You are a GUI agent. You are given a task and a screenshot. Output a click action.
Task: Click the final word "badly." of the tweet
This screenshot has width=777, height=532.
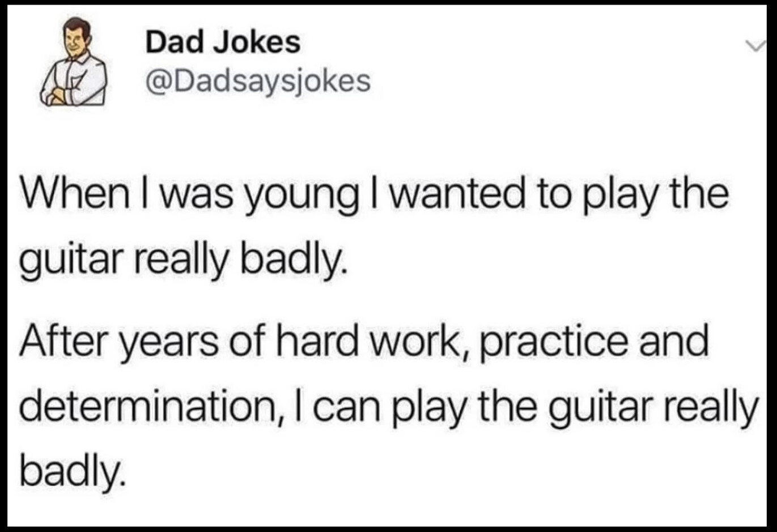[71, 470]
